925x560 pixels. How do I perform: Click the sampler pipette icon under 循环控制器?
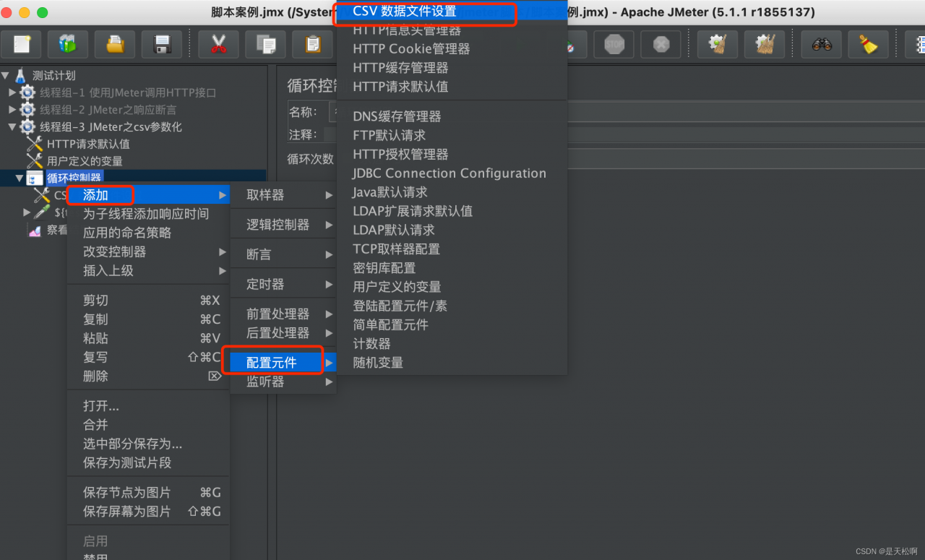tap(42, 212)
